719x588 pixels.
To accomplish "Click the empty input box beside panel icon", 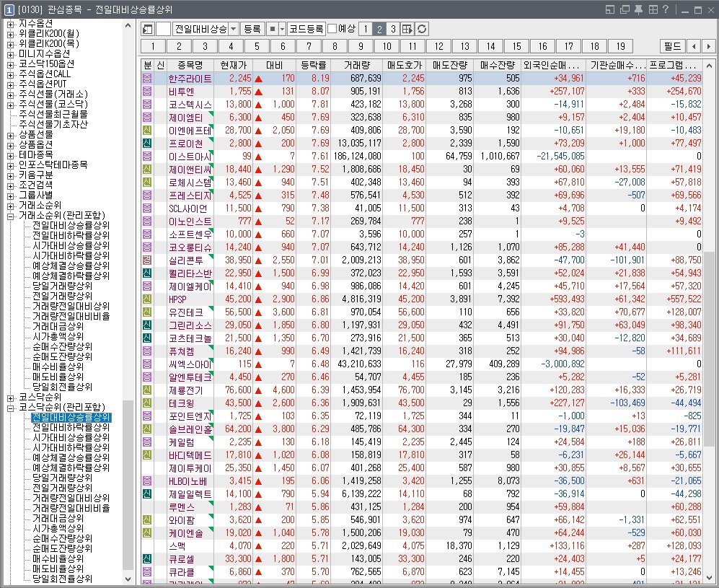I will (x=163, y=30).
